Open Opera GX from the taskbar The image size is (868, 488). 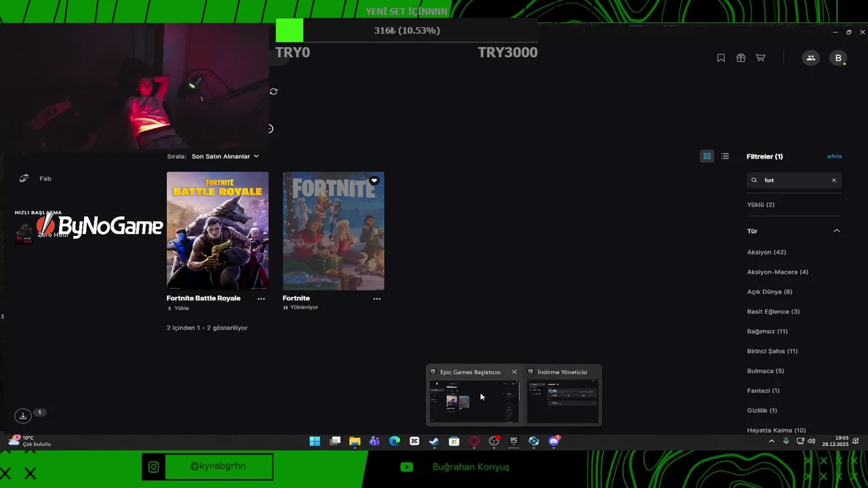click(474, 441)
